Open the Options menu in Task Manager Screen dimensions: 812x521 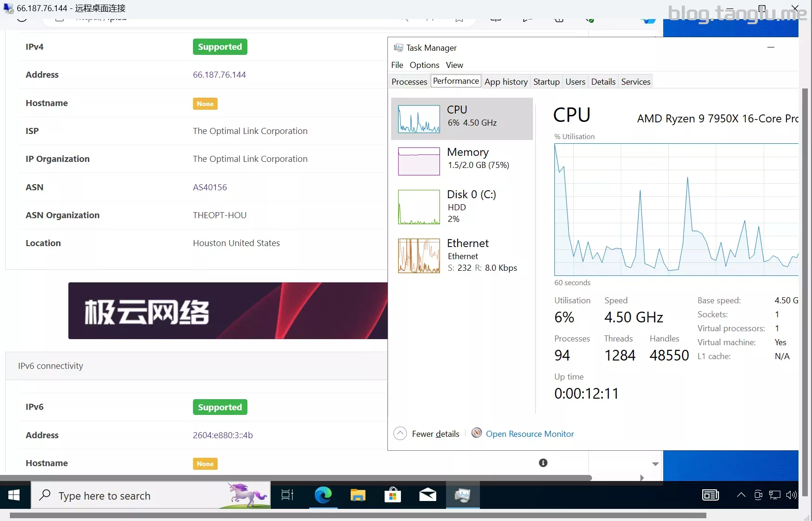pyautogui.click(x=424, y=65)
